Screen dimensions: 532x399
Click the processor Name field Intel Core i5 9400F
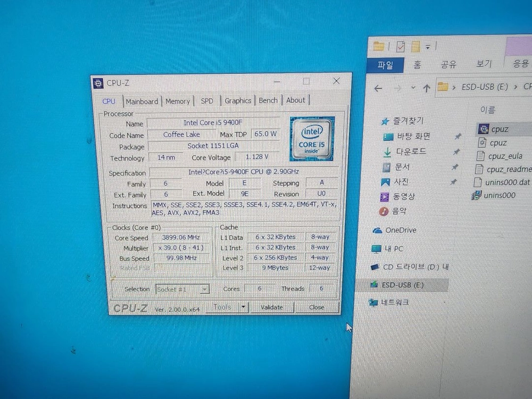(213, 123)
